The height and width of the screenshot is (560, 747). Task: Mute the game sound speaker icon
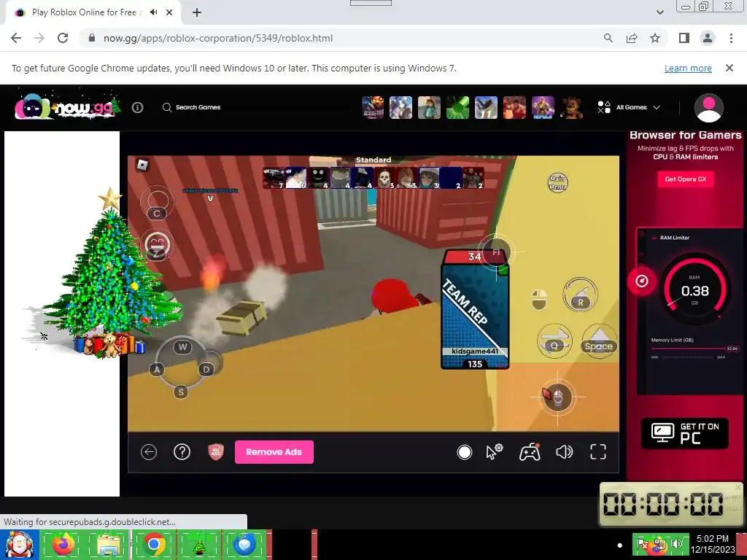(564, 452)
